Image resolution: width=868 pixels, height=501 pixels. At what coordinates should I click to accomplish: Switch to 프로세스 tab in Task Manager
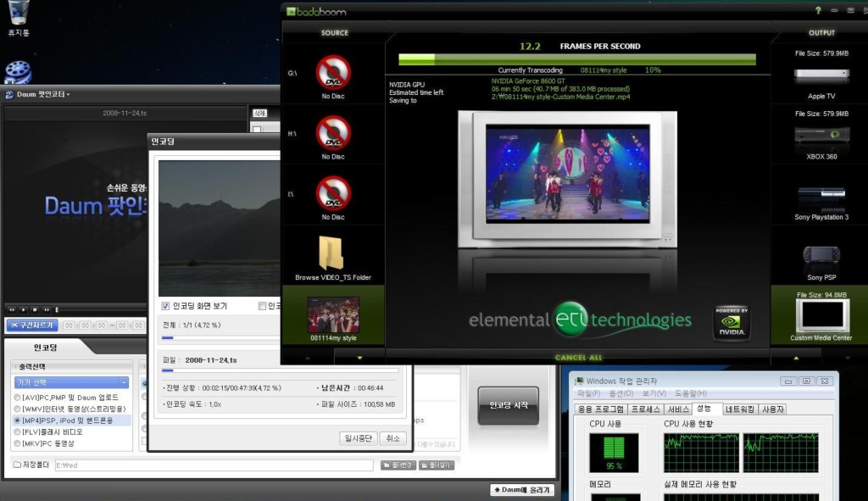tap(645, 409)
